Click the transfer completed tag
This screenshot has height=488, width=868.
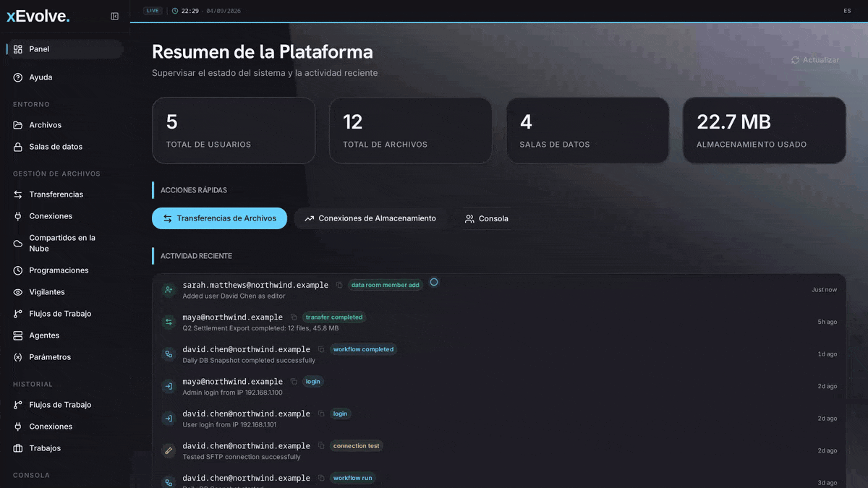333,317
